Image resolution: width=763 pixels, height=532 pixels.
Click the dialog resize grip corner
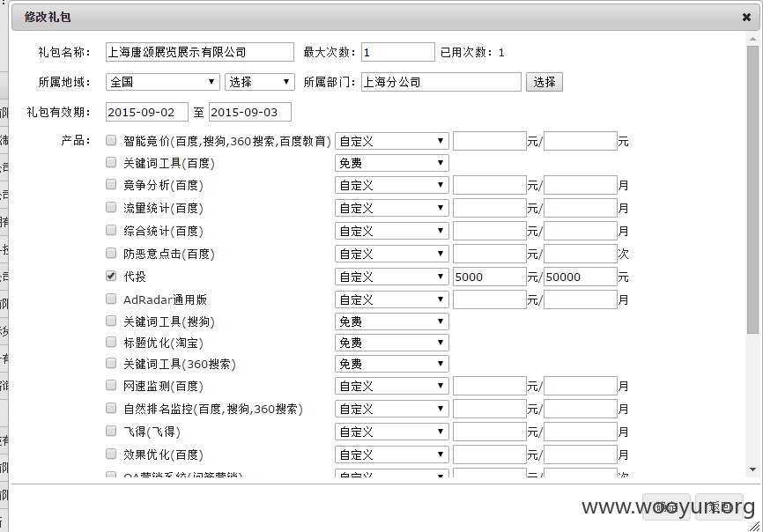[x=755, y=526]
